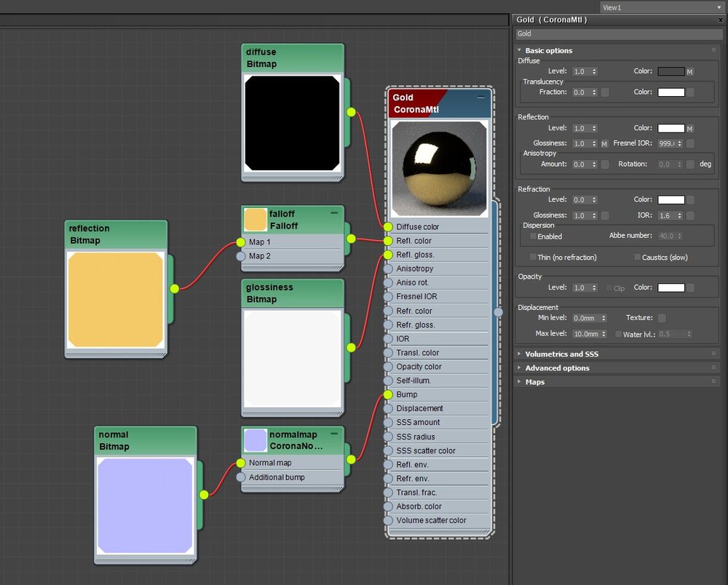Screen dimensions: 728x585
Task: Click the falloff node Map 2 socket
Action: pos(241,256)
